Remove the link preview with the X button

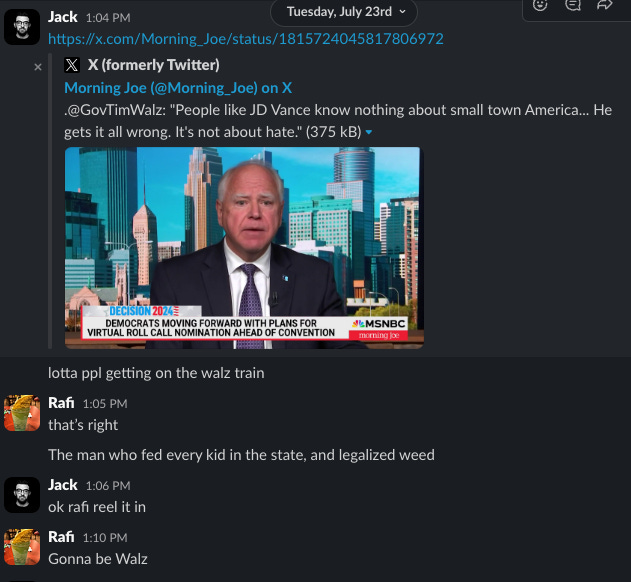[x=38, y=67]
